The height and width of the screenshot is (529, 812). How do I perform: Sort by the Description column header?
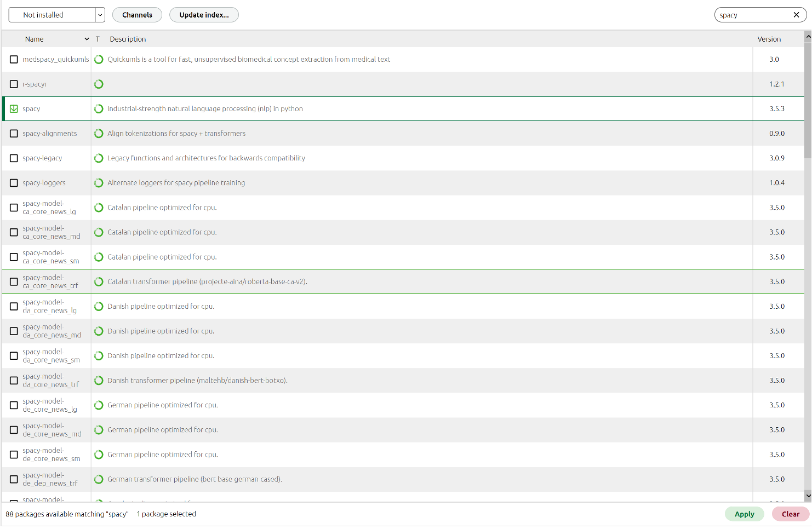[128, 39]
